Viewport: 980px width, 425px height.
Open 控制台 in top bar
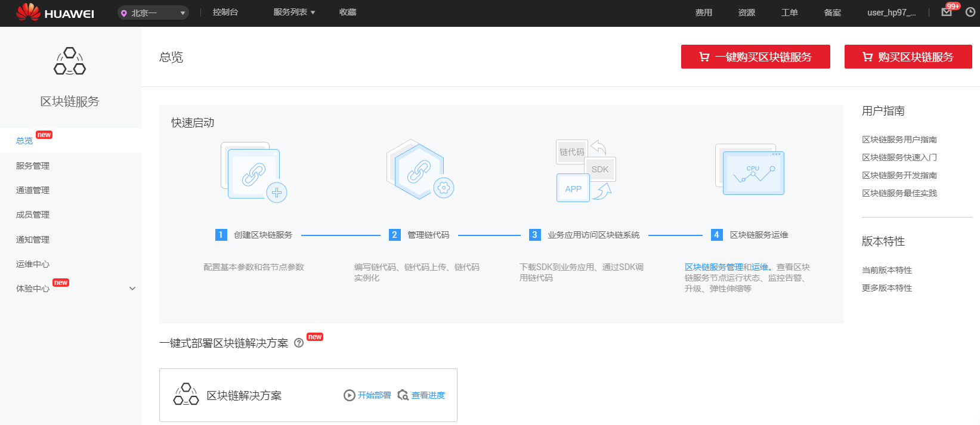pyautogui.click(x=225, y=13)
